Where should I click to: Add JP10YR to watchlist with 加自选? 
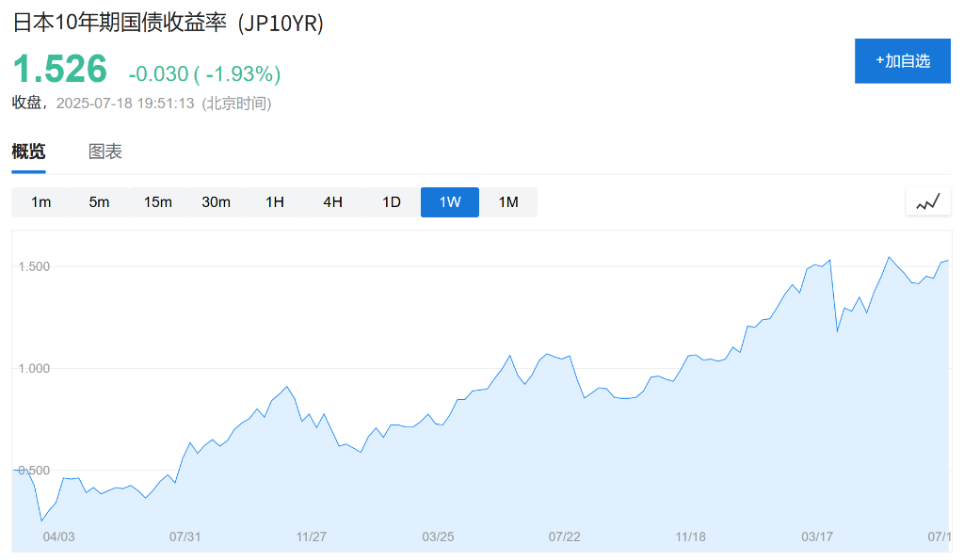[x=902, y=61]
